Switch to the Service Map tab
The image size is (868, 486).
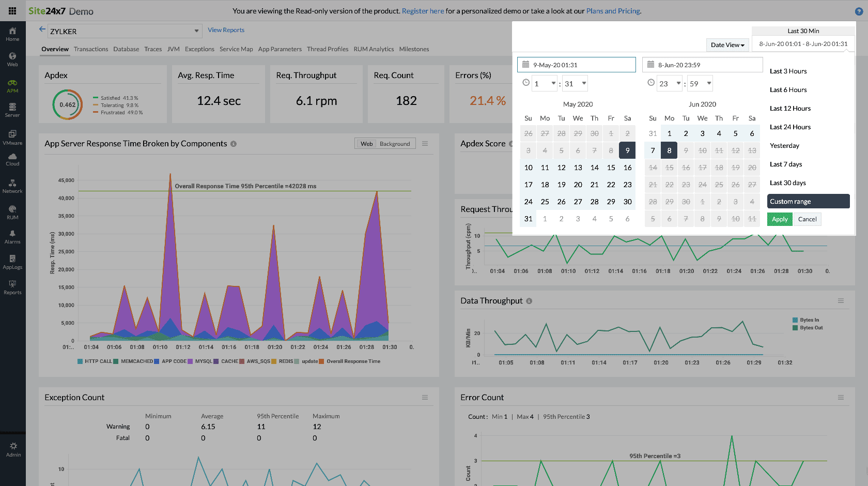click(x=236, y=49)
